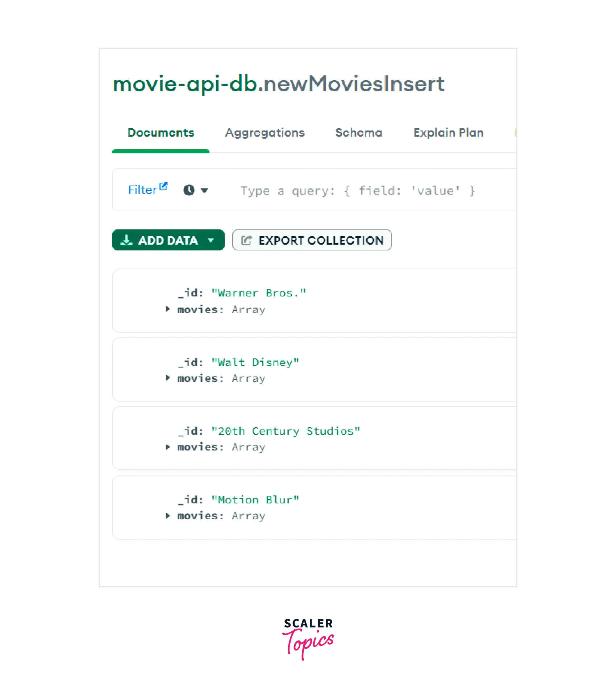Click the export icon beside EXPORT COLLECTION
This screenshot has width=616, height=698.
(x=246, y=240)
